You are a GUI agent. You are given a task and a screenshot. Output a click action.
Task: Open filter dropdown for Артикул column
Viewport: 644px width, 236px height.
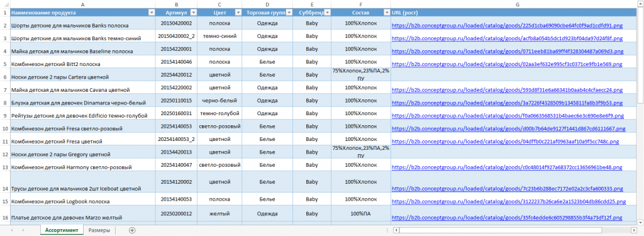point(193,13)
